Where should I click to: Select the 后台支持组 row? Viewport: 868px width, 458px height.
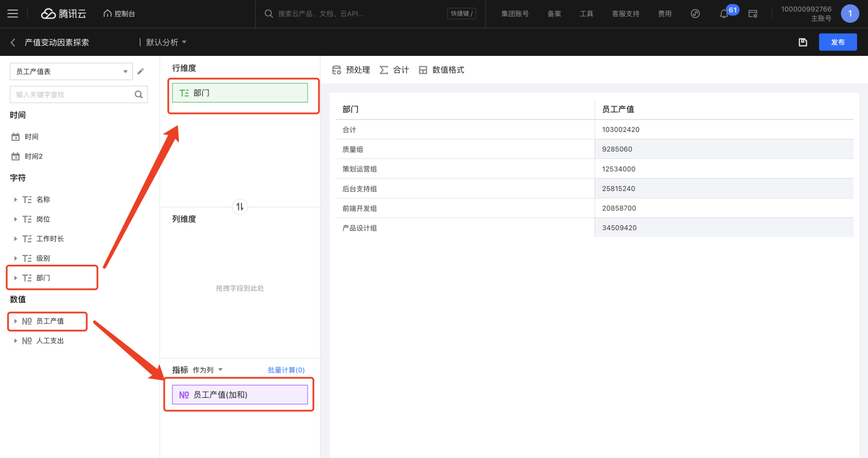(x=594, y=188)
